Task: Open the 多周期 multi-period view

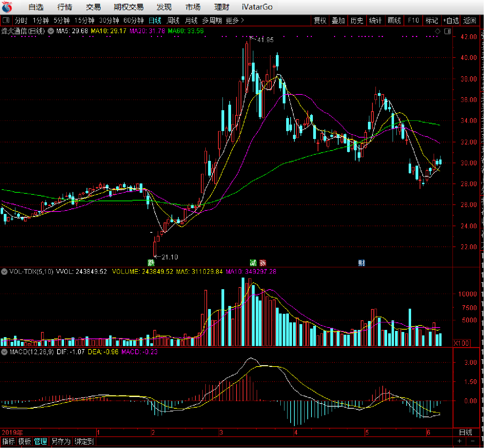Action: pos(212,21)
